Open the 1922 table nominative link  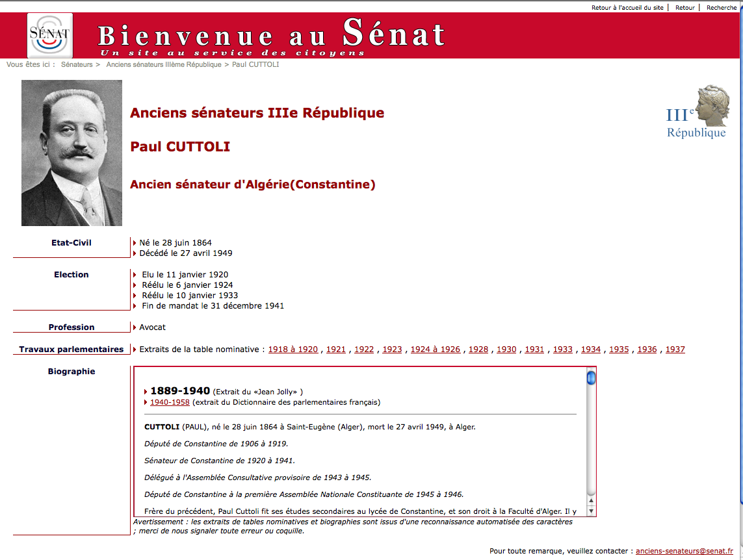(x=364, y=350)
